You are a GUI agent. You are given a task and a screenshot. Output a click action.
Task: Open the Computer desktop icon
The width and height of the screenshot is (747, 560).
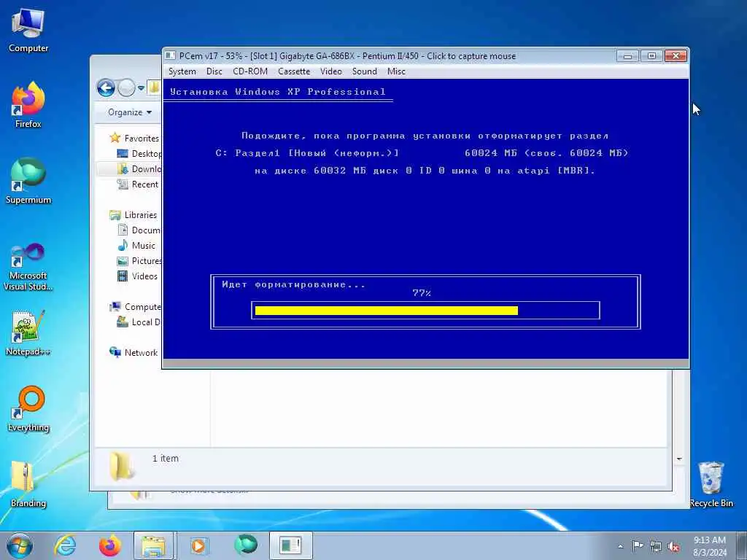28,31
